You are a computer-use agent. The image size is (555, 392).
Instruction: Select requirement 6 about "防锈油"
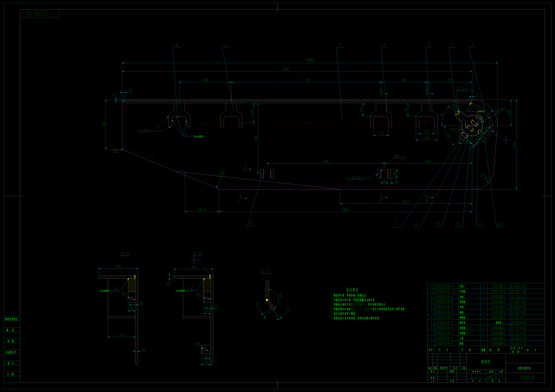pos(356,318)
